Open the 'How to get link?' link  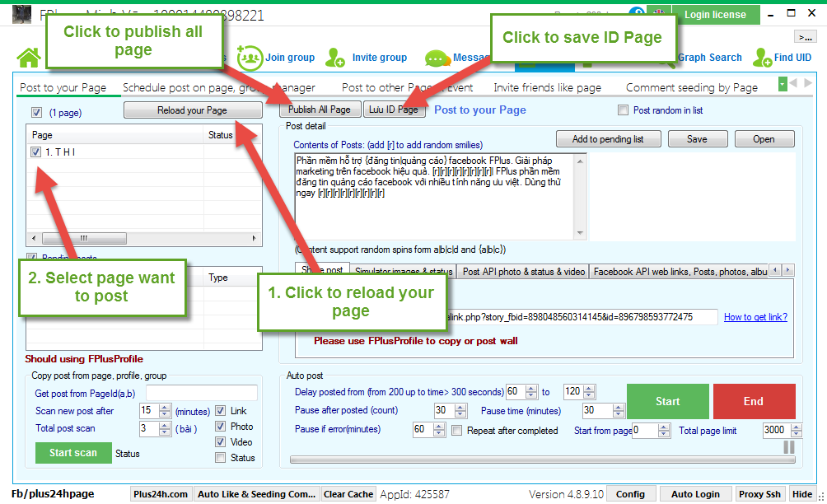[x=755, y=317]
